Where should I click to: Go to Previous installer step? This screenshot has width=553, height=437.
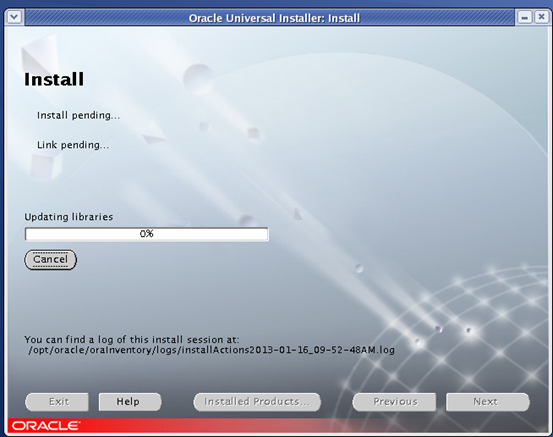click(394, 402)
